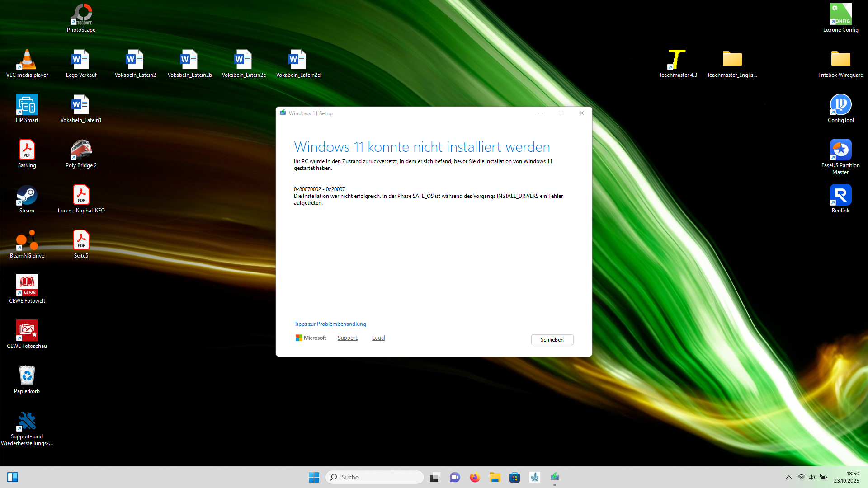The width and height of the screenshot is (868, 488).
Task: Select the CEWE Fotoschau shortcut
Action: (27, 334)
